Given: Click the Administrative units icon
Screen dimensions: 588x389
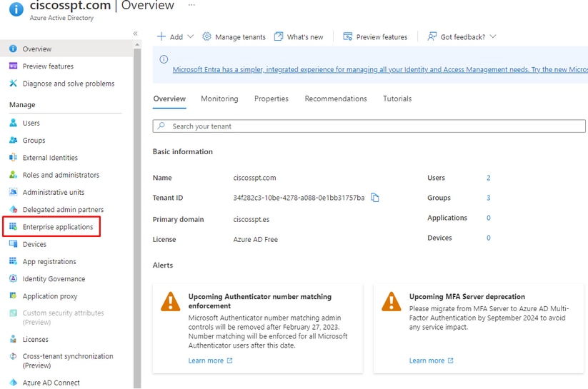Looking at the screenshot, I should pyautogui.click(x=13, y=192).
